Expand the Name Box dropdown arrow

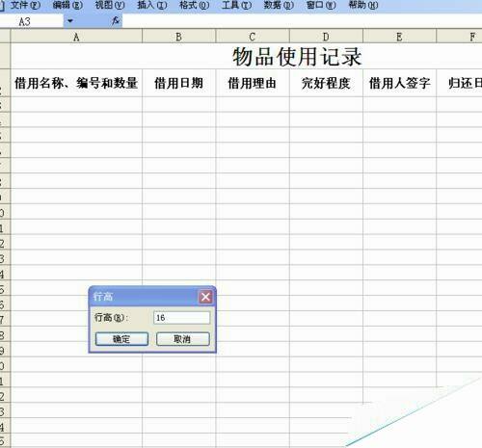[70, 21]
